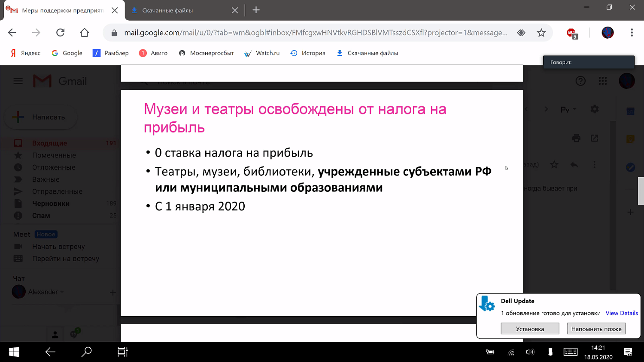Select the Меры поддержки предприятий tab
Viewport: 644px width, 362px height.
(63, 10)
